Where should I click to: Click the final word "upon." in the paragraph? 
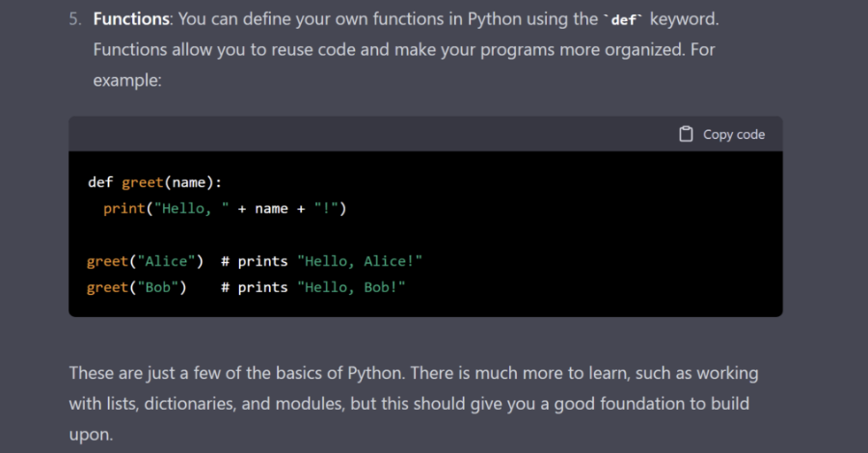coord(91,435)
